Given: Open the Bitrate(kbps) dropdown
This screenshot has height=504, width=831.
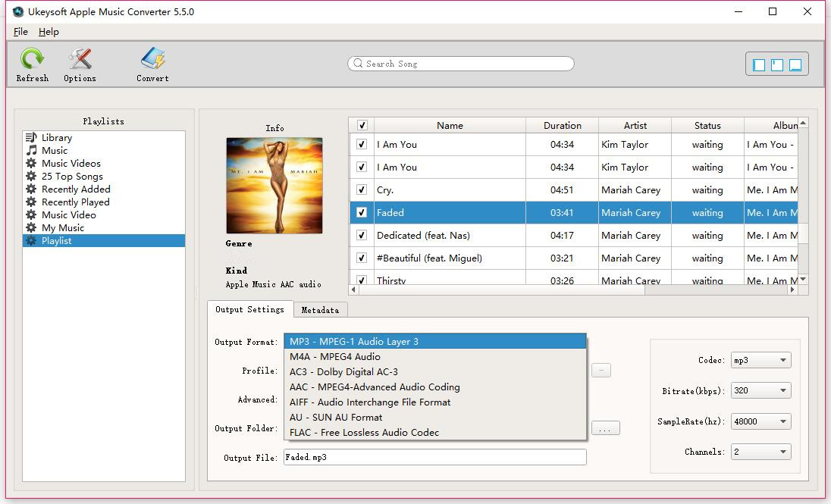Looking at the screenshot, I should (x=760, y=390).
